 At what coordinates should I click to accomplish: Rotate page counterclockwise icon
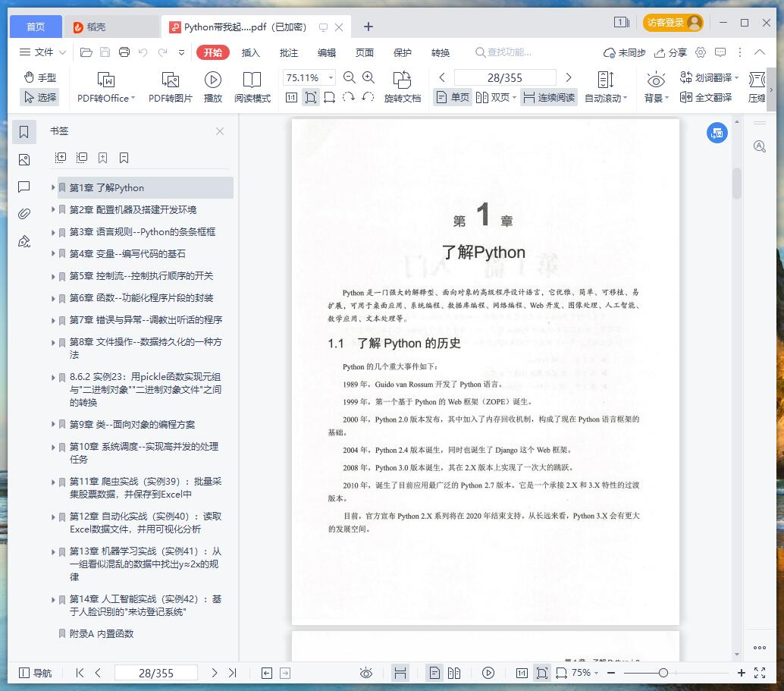point(368,97)
